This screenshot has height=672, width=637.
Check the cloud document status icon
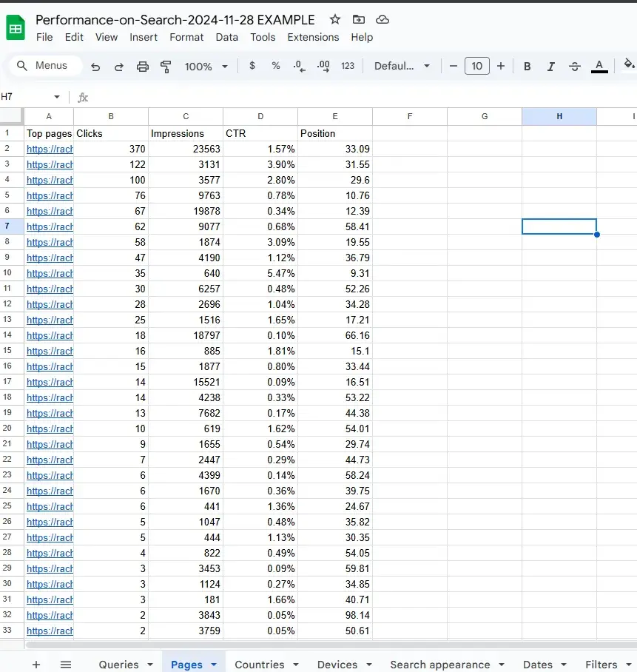click(382, 19)
